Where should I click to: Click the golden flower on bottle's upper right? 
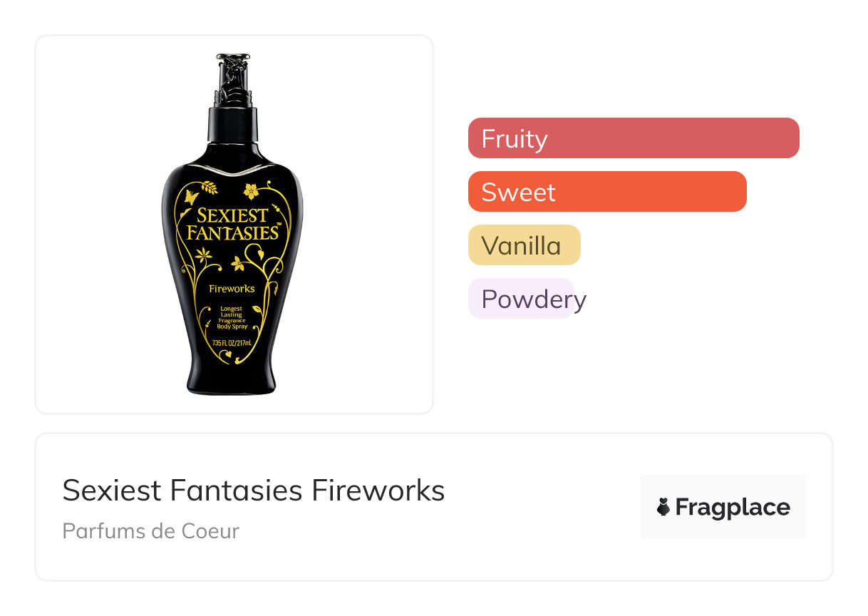click(251, 190)
